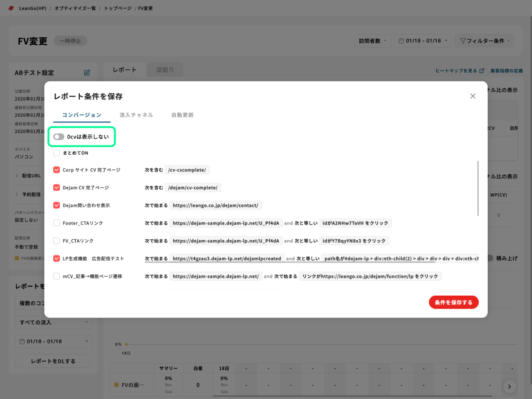The width and height of the screenshot is (532, 399).
Task: Open the 複数のコン… dropdown in sidebar
Action: [29, 303]
